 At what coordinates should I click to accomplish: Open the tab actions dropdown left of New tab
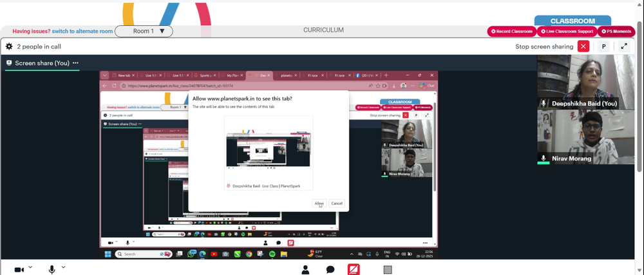pos(105,75)
